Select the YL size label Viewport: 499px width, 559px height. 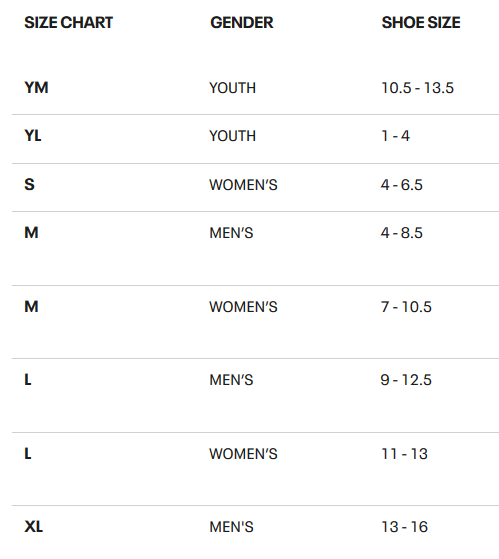pyautogui.click(x=33, y=135)
